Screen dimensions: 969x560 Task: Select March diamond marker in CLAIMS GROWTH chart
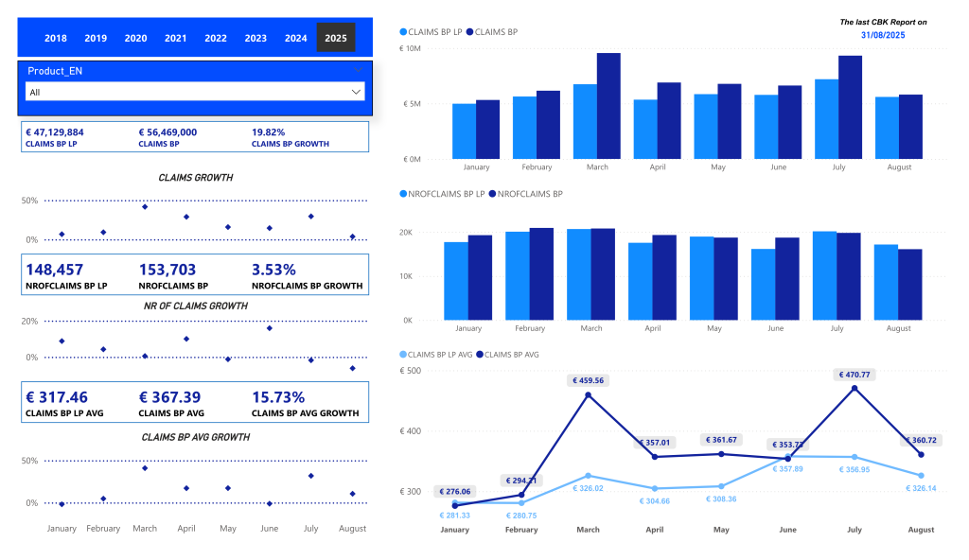tap(145, 206)
